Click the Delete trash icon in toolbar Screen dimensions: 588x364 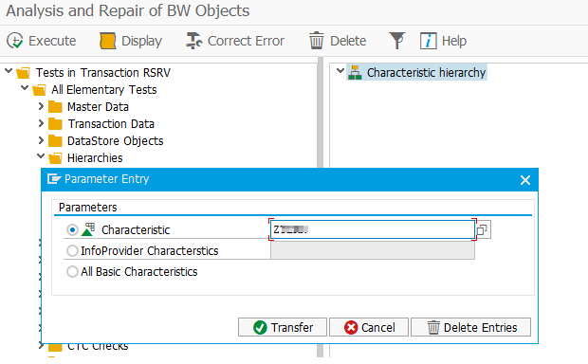316,41
